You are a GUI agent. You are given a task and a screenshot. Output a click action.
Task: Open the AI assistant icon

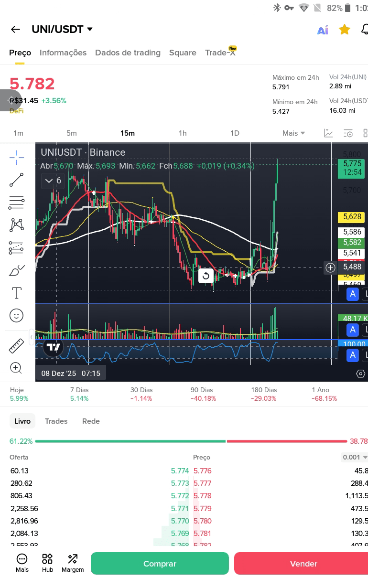coord(323,30)
